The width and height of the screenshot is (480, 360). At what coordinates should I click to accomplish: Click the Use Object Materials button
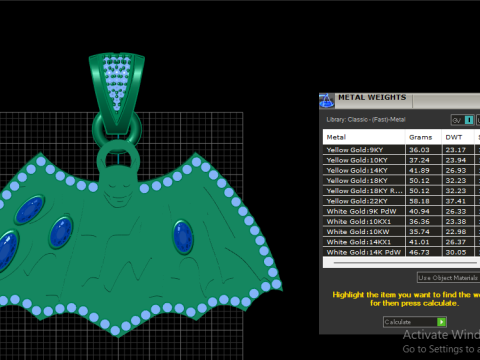pos(448,278)
